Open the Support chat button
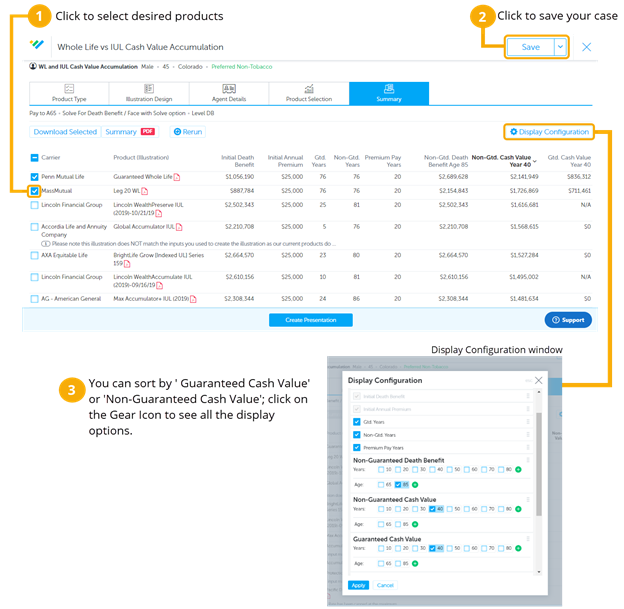Image resolution: width=624 pixels, height=609 pixels. click(568, 320)
